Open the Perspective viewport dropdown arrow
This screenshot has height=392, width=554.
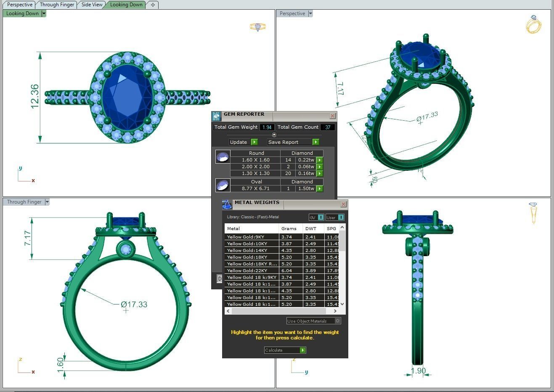(x=310, y=13)
